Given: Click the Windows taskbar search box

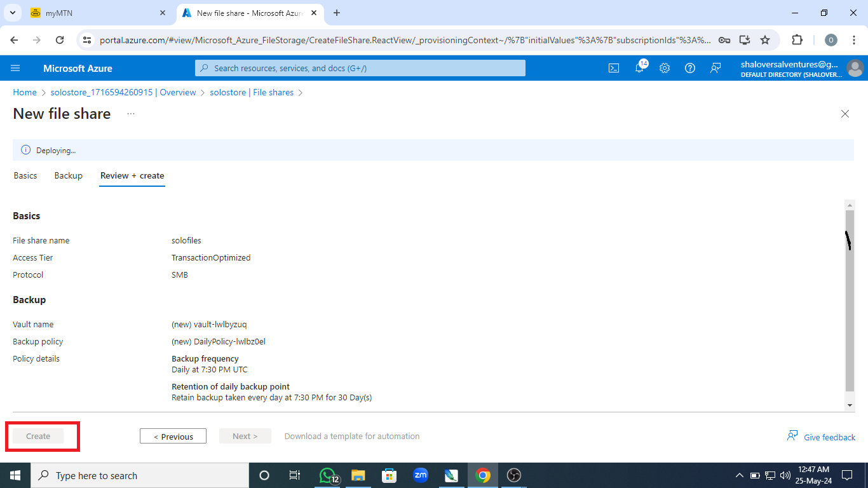Looking at the screenshot, I should 139,475.
